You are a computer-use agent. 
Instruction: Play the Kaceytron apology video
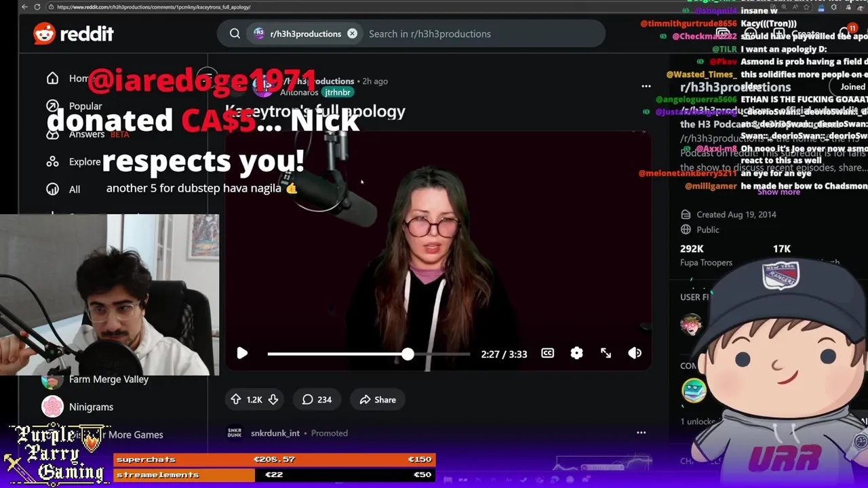pyautogui.click(x=242, y=353)
